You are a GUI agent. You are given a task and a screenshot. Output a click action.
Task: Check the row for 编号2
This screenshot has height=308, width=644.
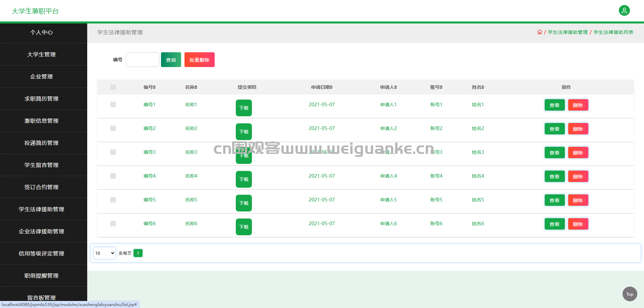pos(113,128)
